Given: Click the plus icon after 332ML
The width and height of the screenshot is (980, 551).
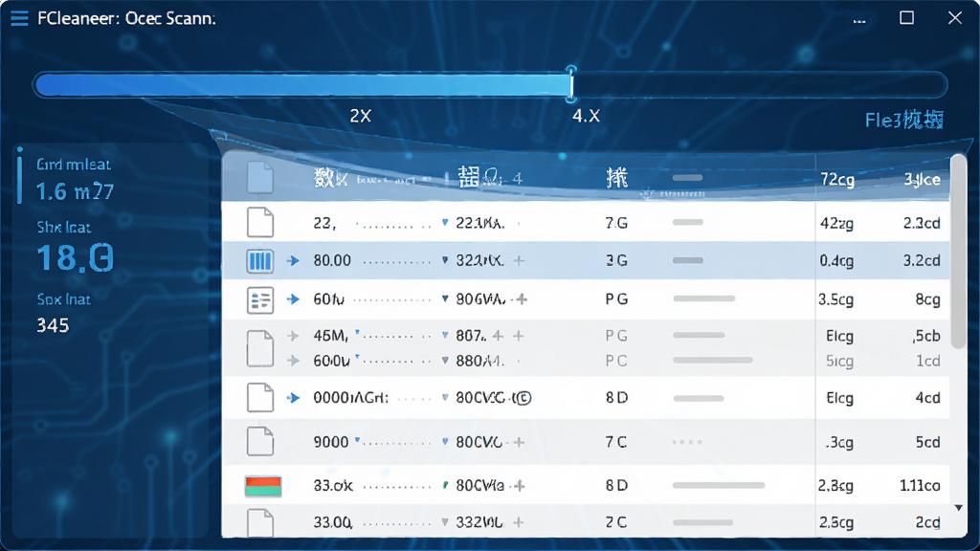Looking at the screenshot, I should 518,522.
